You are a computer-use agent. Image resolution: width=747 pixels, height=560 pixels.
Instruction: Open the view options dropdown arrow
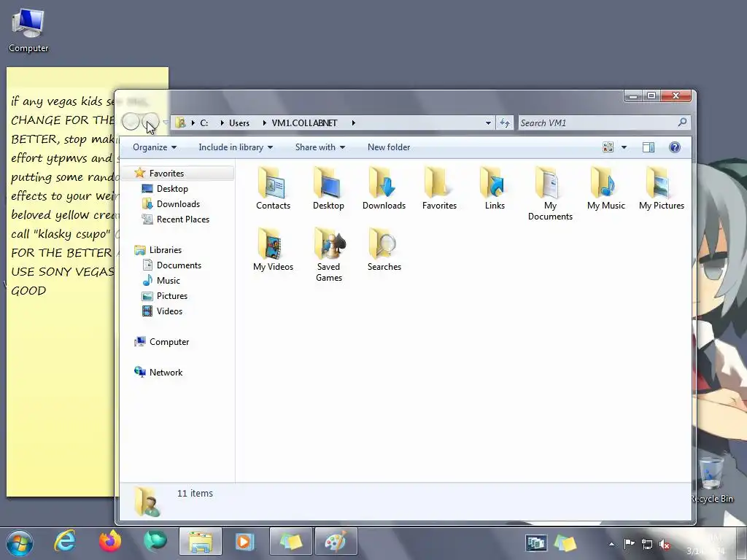[x=624, y=147]
